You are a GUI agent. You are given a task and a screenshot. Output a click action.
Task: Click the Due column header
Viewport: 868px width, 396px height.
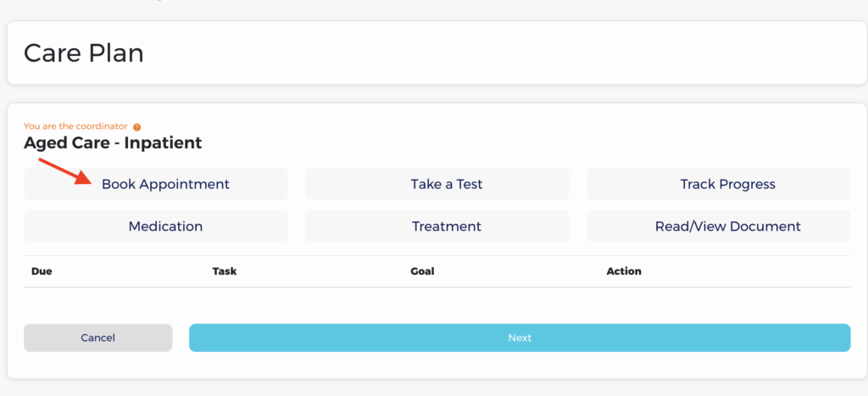(42, 271)
